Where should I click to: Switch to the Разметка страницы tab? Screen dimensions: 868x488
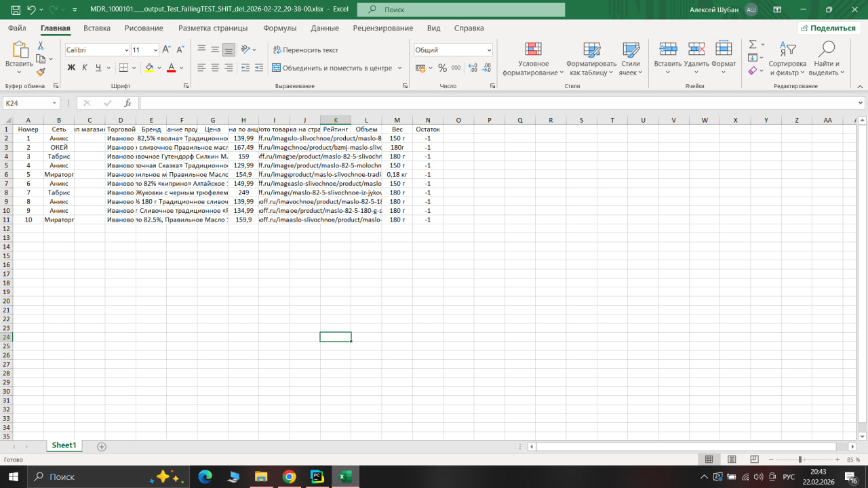click(x=213, y=28)
